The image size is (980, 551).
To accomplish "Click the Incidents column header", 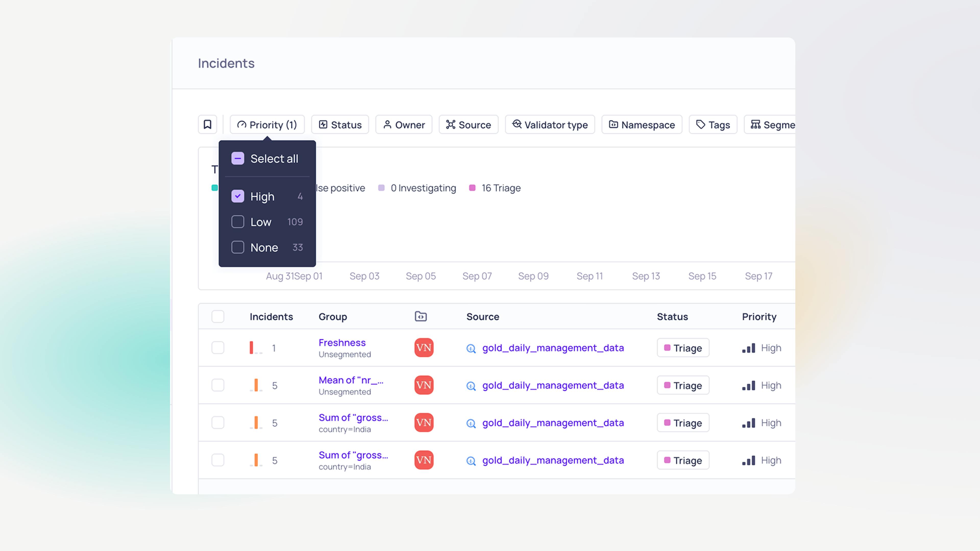I will [271, 317].
